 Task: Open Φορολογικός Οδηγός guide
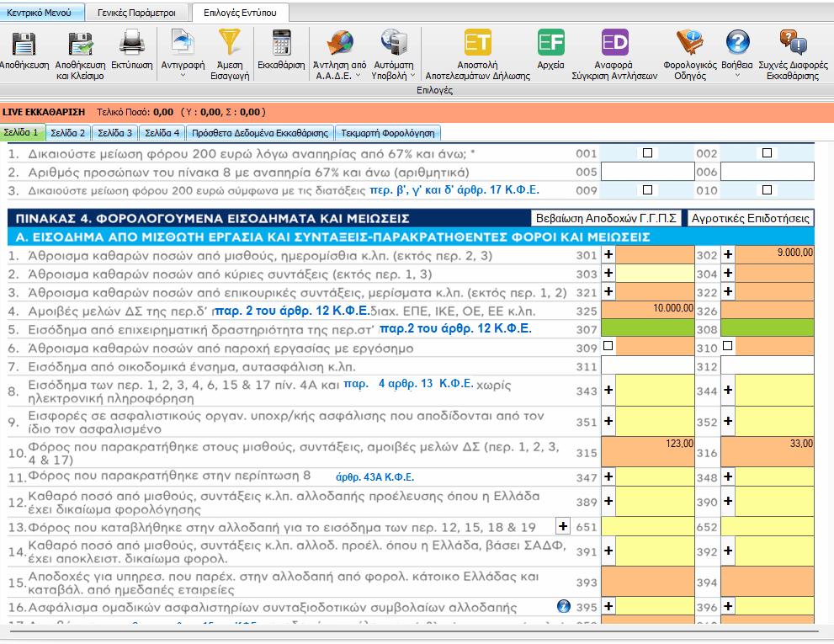point(688,43)
